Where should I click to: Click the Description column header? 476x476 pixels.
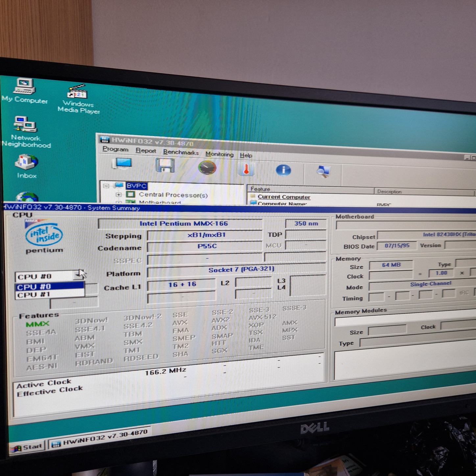pyautogui.click(x=424, y=192)
